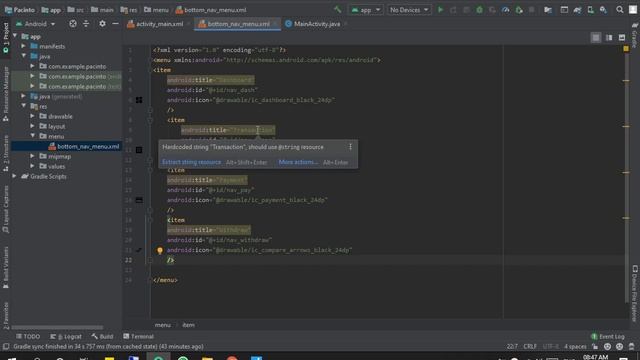This screenshot has height=360, width=640.
Task: Open the tooltip's three-dot options menu
Action: click(350, 147)
